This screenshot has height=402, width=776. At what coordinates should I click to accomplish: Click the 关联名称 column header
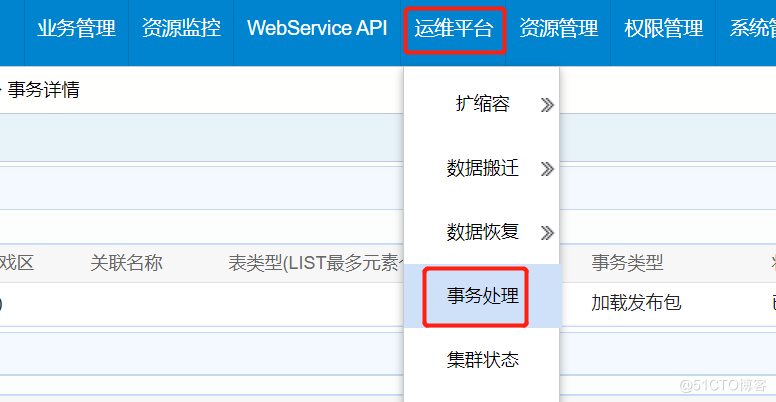tap(126, 263)
